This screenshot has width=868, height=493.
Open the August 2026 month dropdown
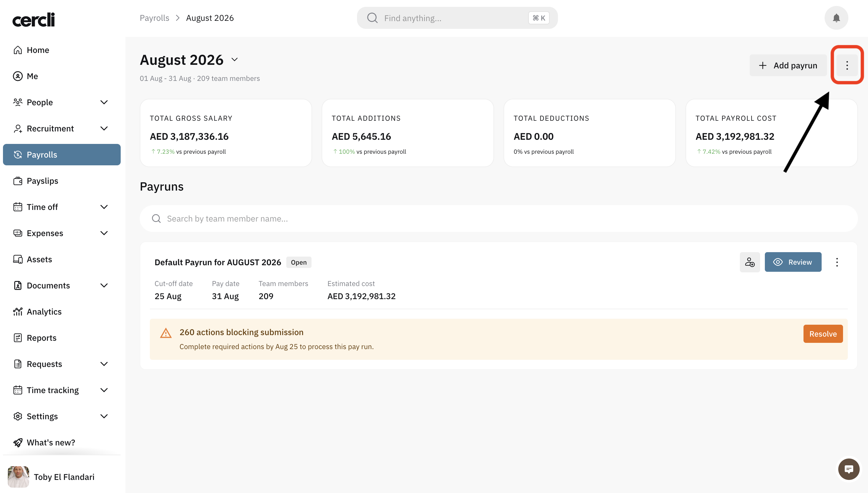pyautogui.click(x=235, y=60)
